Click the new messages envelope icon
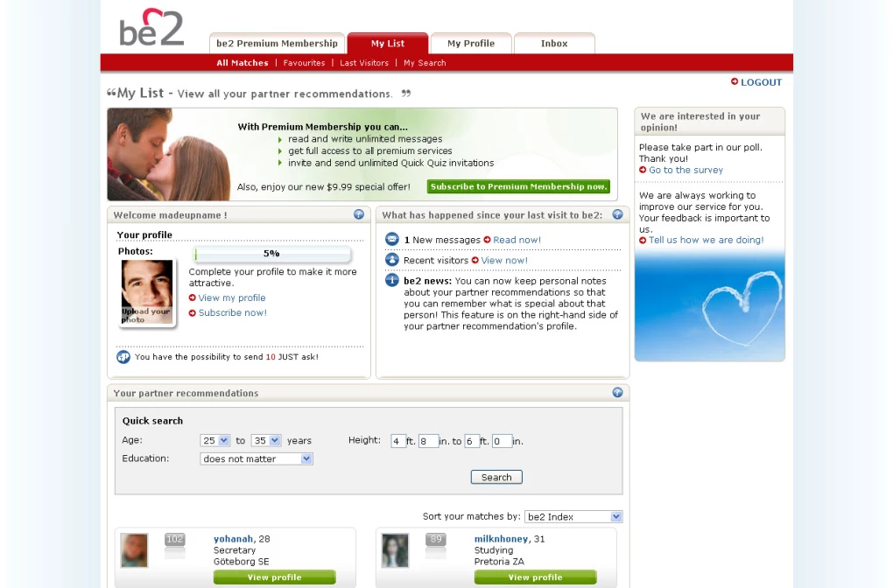 (392, 239)
